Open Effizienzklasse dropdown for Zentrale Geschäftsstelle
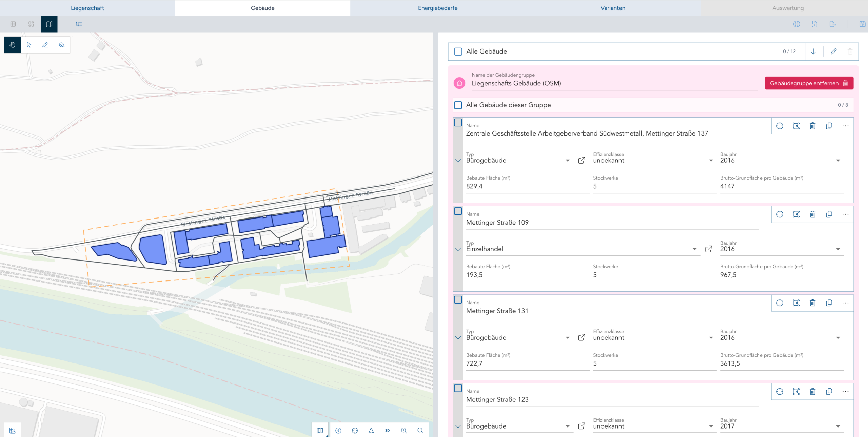 (654, 160)
